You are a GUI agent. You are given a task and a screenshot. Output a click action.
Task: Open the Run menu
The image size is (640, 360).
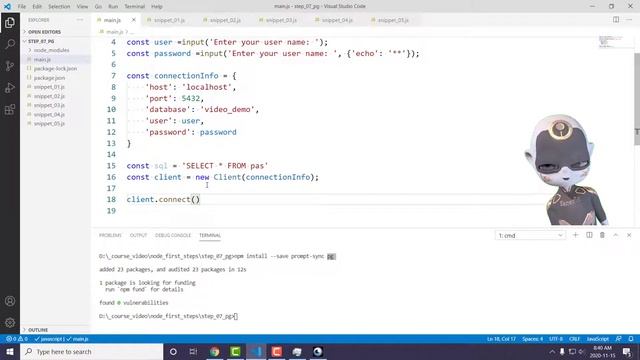coord(113,6)
